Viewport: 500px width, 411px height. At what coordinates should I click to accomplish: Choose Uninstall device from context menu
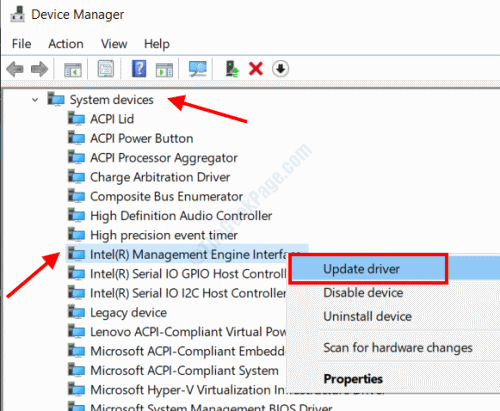coord(367,316)
